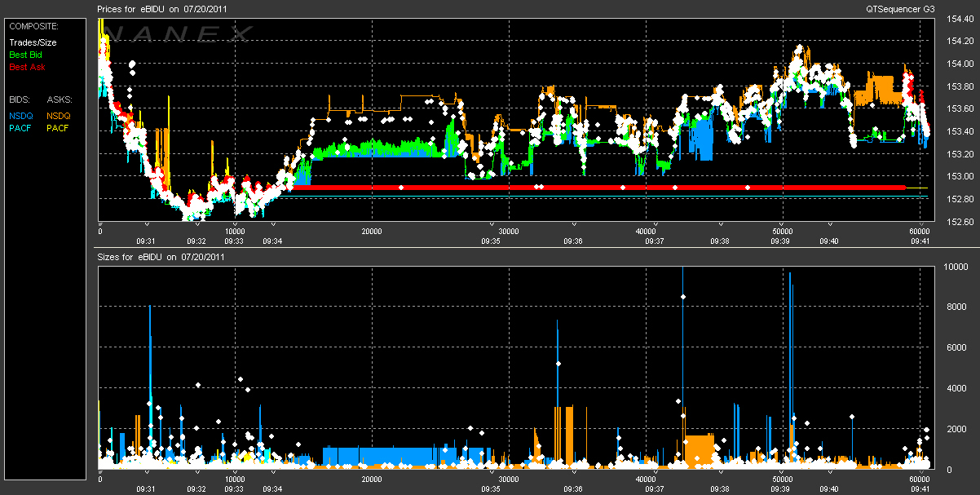Click the 20000 sequence label under Prices chart
This screenshot has width=980, height=495.
[x=372, y=231]
